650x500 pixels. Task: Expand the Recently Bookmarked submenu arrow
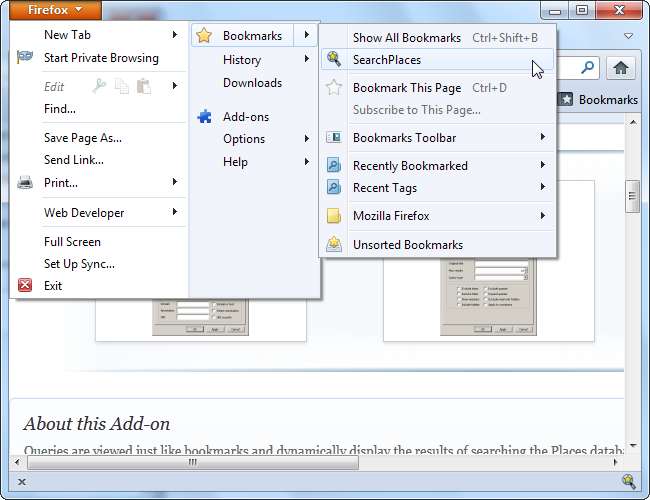pos(543,165)
